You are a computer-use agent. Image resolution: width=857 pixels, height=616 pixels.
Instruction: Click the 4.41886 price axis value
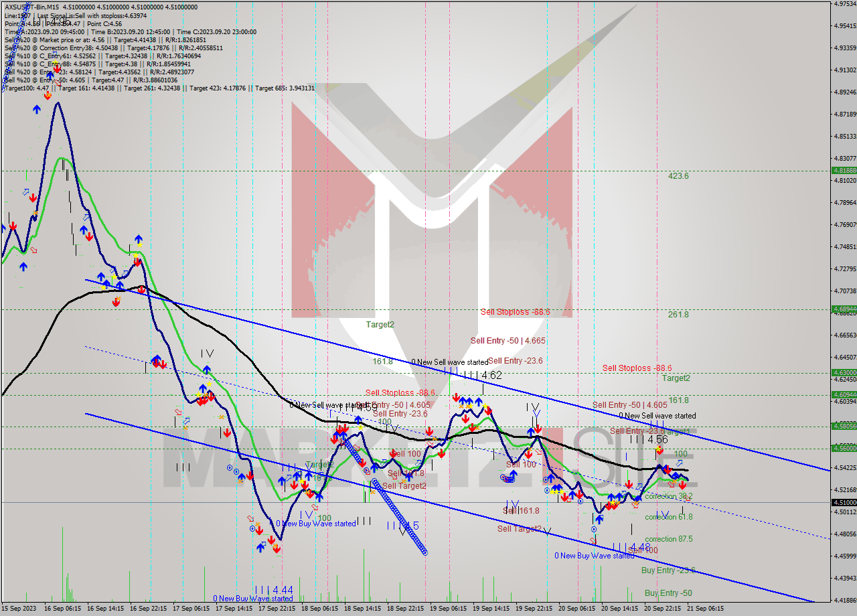pyautogui.click(x=844, y=600)
